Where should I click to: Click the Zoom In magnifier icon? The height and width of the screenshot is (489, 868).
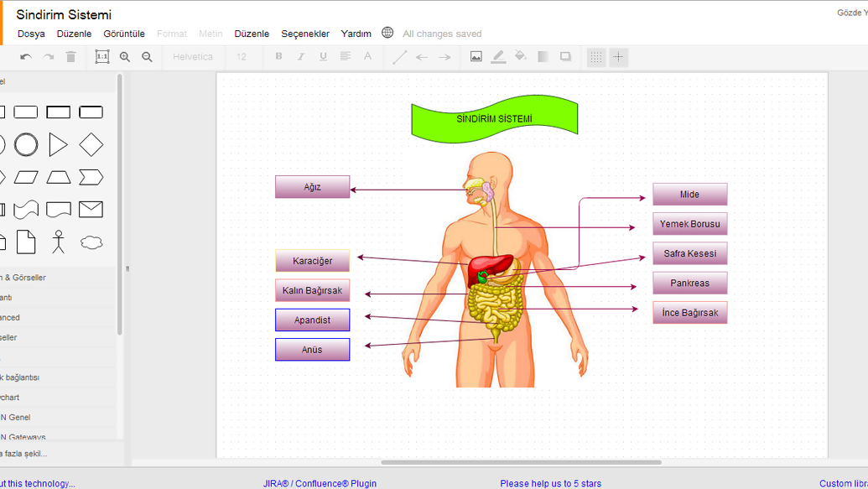coord(125,56)
